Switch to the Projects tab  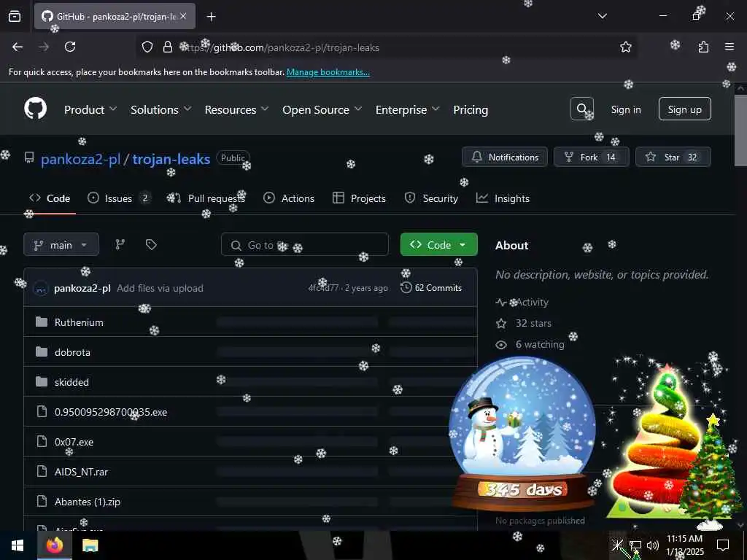[x=359, y=198]
